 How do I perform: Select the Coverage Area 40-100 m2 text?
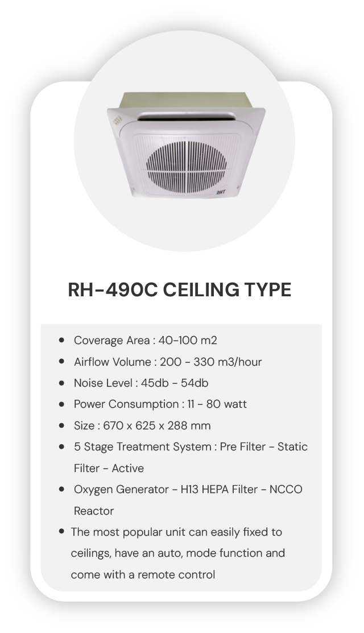145,341
